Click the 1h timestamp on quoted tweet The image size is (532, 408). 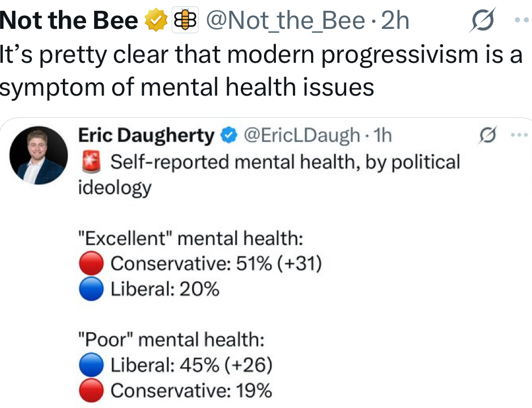click(x=384, y=135)
